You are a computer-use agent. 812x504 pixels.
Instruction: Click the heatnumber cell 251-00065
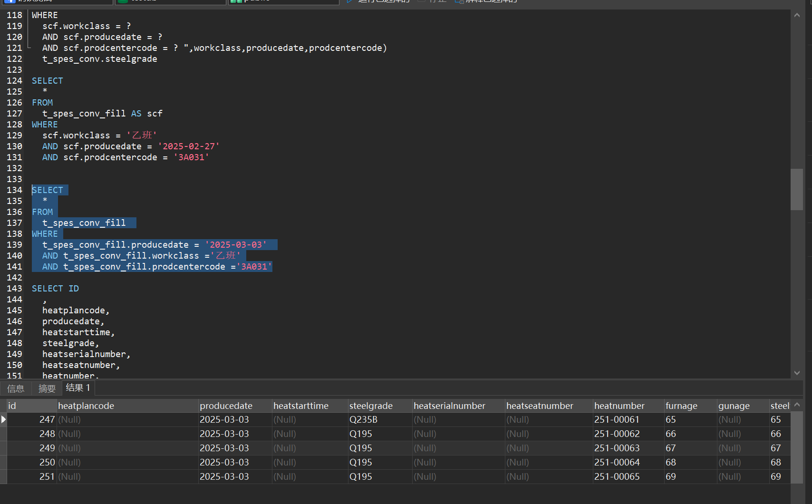tap(617, 476)
